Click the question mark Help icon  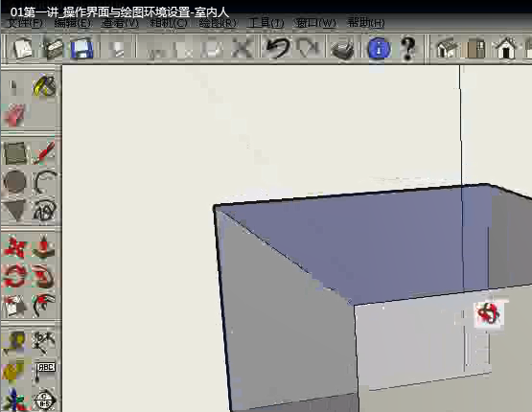point(407,49)
